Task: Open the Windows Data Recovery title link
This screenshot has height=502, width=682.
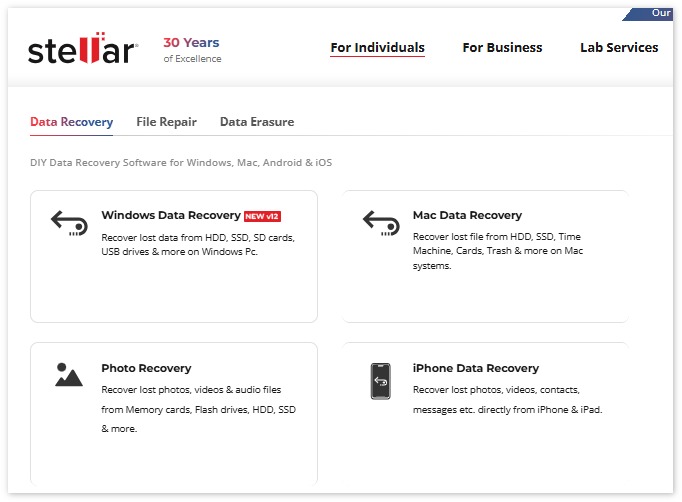Action: pyautogui.click(x=171, y=215)
